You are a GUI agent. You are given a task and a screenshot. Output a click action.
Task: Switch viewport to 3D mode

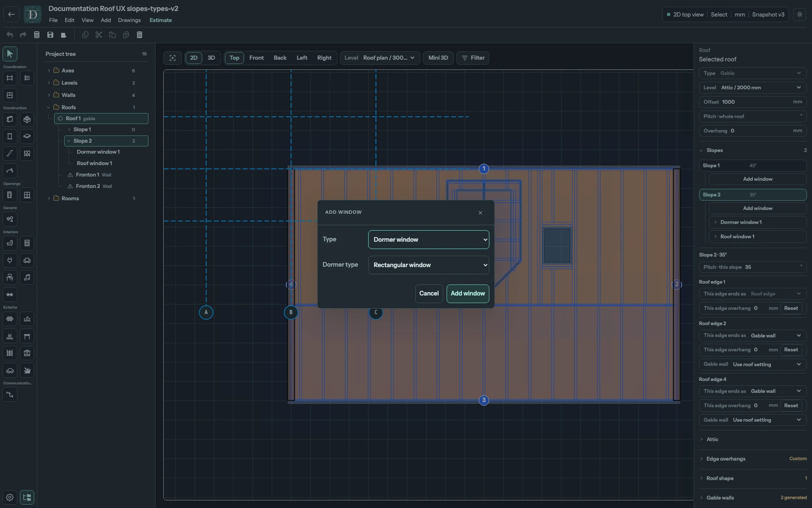211,58
